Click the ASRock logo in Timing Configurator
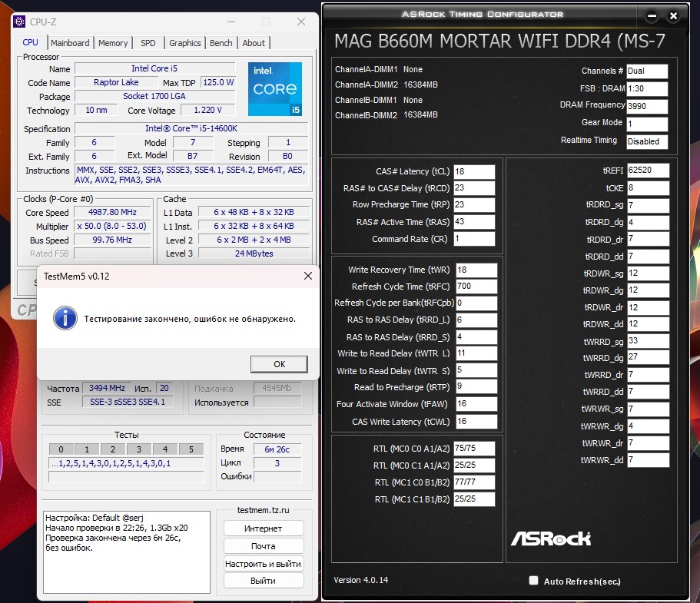This screenshot has width=700, height=603. 551,538
